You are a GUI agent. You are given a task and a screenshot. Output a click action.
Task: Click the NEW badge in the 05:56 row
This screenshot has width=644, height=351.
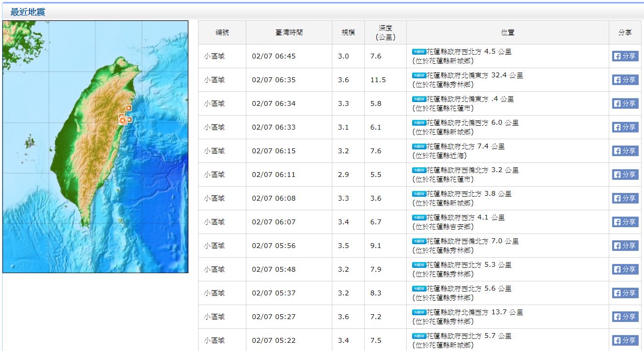pos(419,241)
